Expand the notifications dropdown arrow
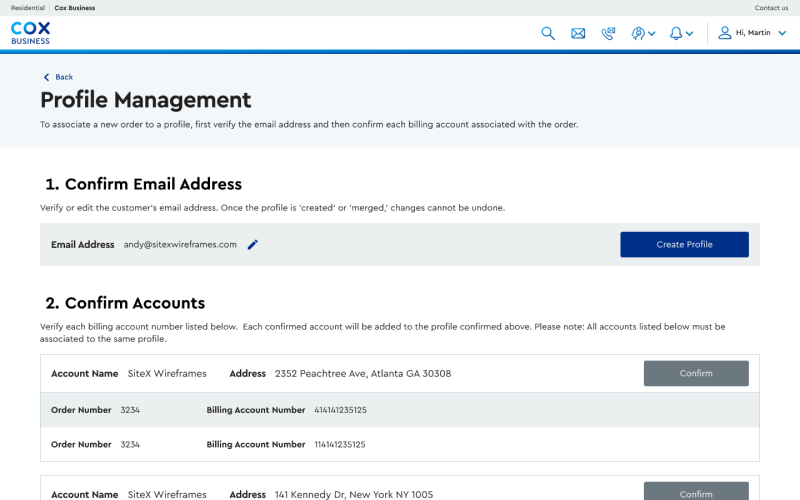 pyautogui.click(x=690, y=34)
